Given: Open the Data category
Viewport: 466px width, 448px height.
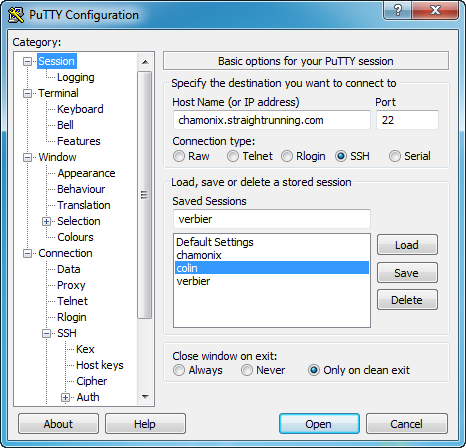Looking at the screenshot, I should [x=69, y=269].
